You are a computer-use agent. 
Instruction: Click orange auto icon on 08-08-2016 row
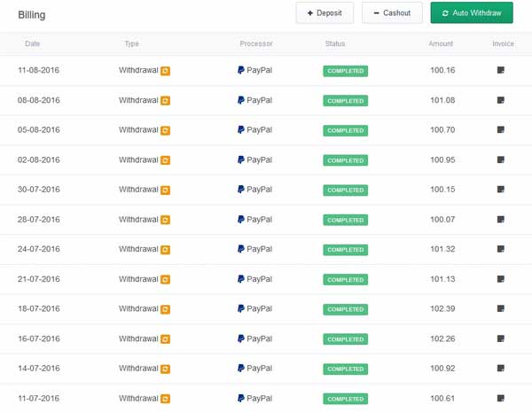tap(165, 101)
